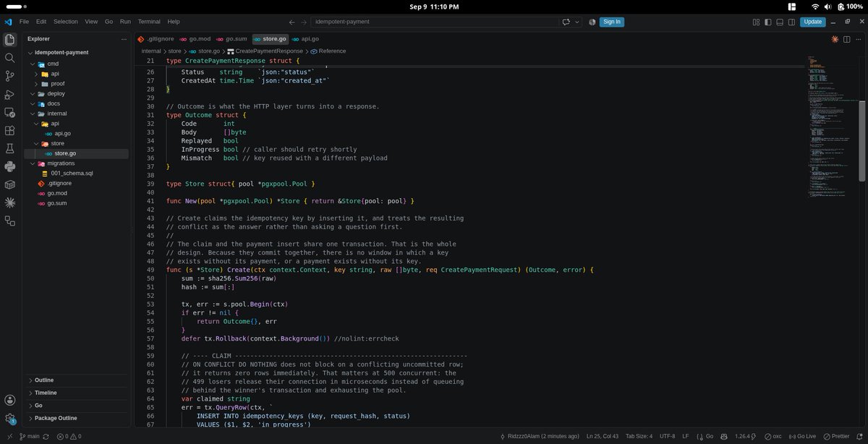The image size is (868, 444).
Task: Open the chat dropdown arrow in title bar
Action: point(576,22)
